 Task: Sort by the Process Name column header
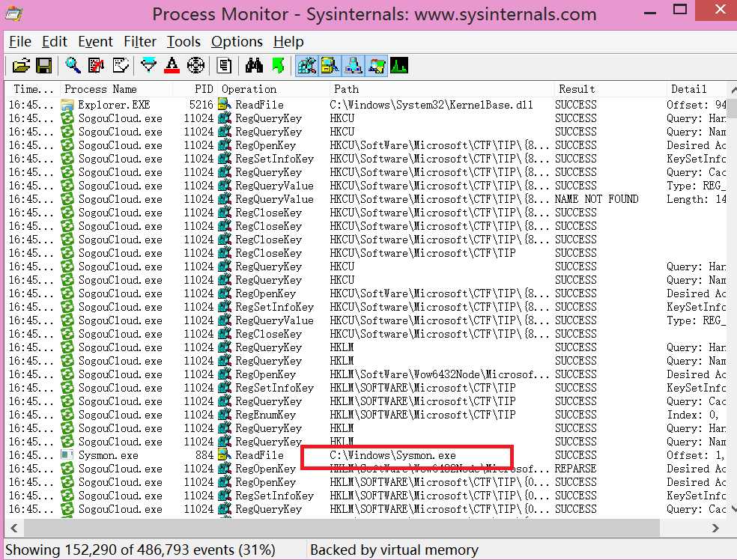click(x=116, y=89)
